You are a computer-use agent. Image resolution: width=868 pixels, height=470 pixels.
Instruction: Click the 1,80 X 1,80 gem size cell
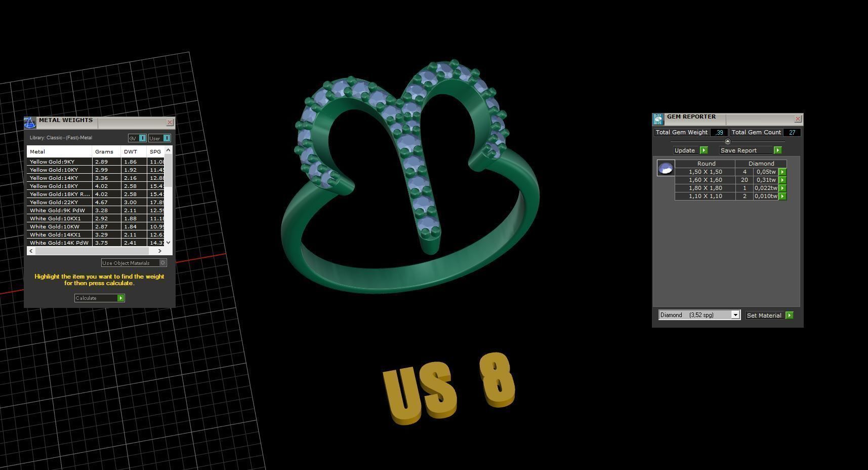click(x=705, y=188)
